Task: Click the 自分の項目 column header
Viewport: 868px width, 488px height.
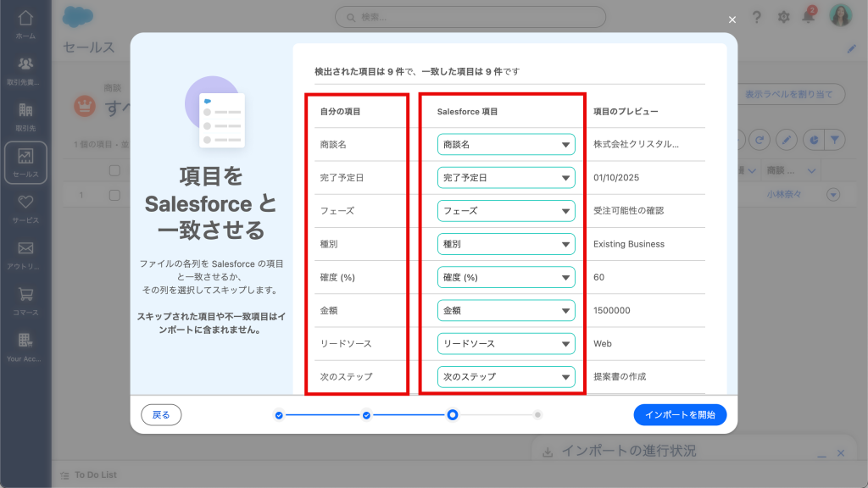Action: click(340, 111)
